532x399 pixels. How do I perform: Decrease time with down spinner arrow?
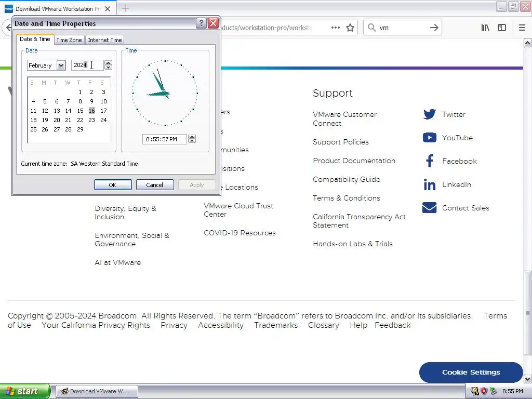(192, 141)
